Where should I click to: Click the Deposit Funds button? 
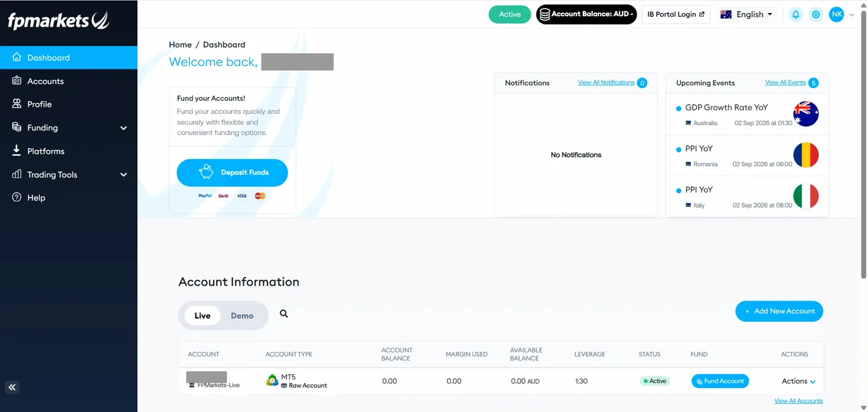tap(232, 173)
